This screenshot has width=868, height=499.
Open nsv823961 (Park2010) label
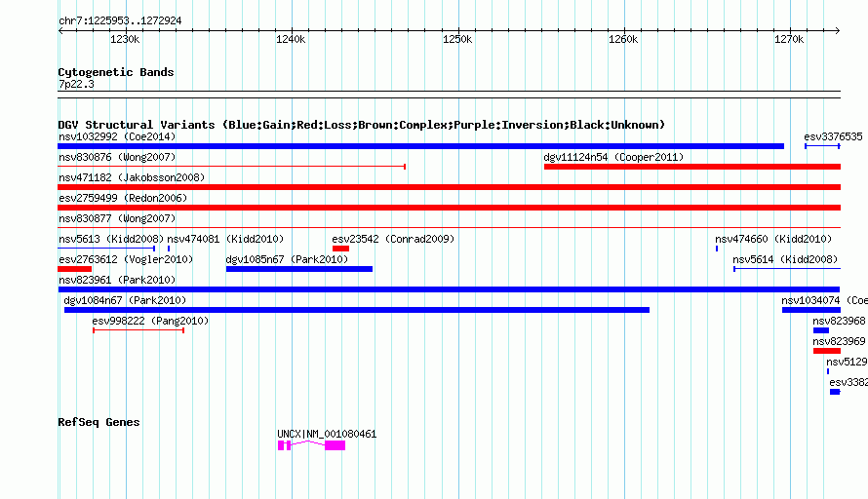(117, 280)
